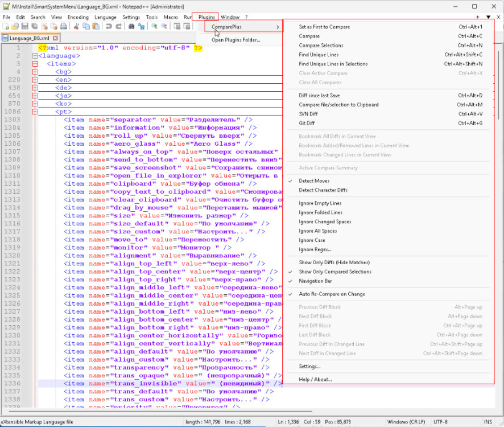504x427 pixels.
Task: Open the Encoding menu
Action: click(x=78, y=17)
